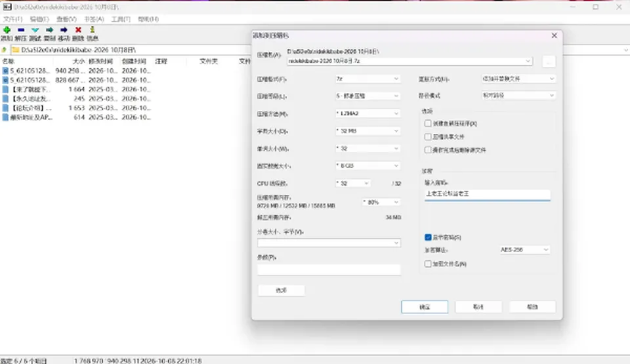Click the Options (选项) button in the dialog
The height and width of the screenshot is (364, 630).
pyautogui.click(x=282, y=290)
